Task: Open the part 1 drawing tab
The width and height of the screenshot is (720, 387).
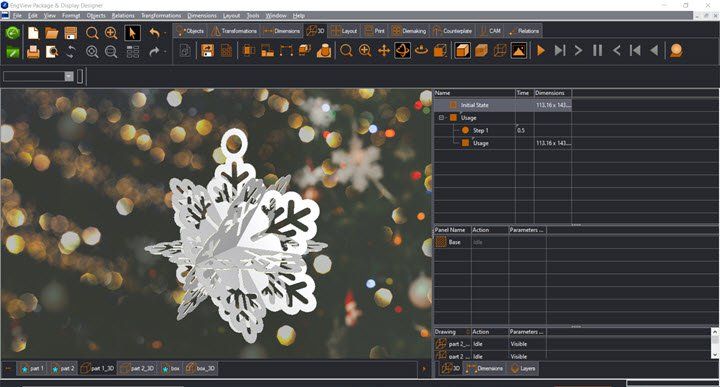Action: (x=31, y=368)
